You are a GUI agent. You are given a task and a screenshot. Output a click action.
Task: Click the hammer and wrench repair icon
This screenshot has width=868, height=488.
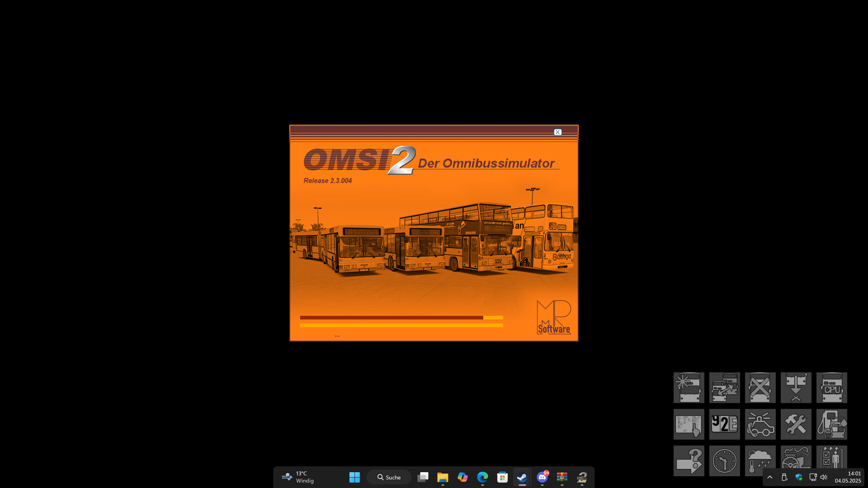796,424
